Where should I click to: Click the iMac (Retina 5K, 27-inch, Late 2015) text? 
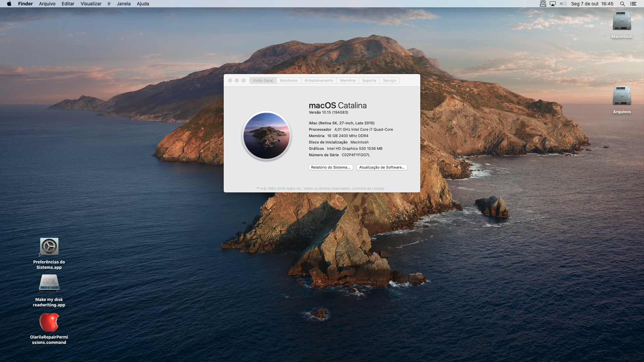341,123
